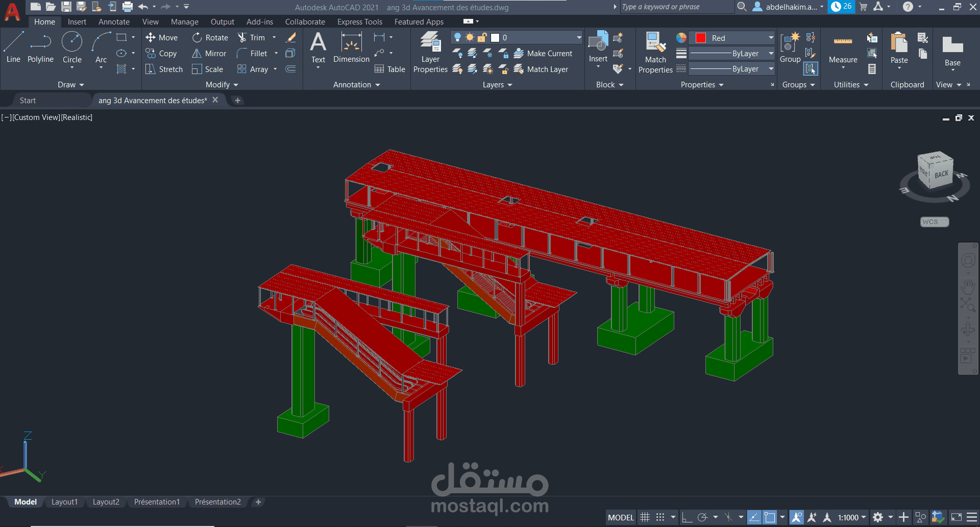Pick the Arc tool
Image resolution: width=980 pixels, height=527 pixels.
(101, 47)
